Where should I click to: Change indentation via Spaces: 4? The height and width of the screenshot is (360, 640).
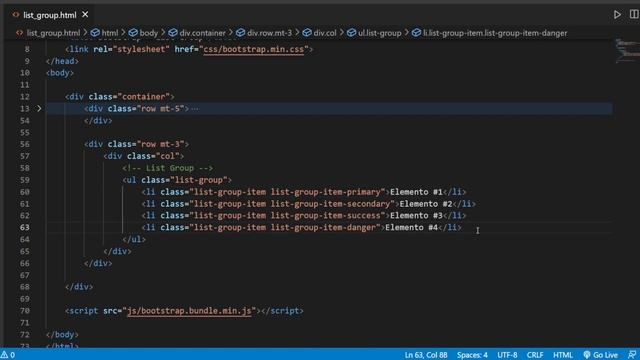pos(472,355)
